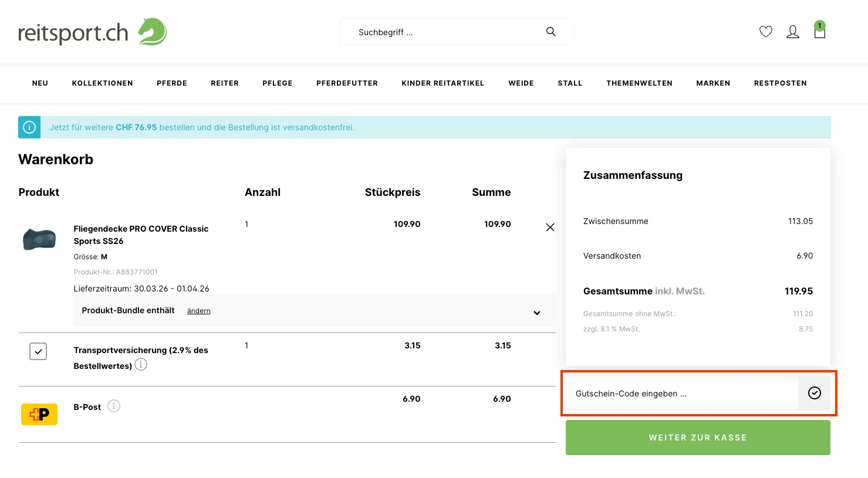
Task: Expand the Produkt-Bundle enthält section
Action: tap(536, 313)
